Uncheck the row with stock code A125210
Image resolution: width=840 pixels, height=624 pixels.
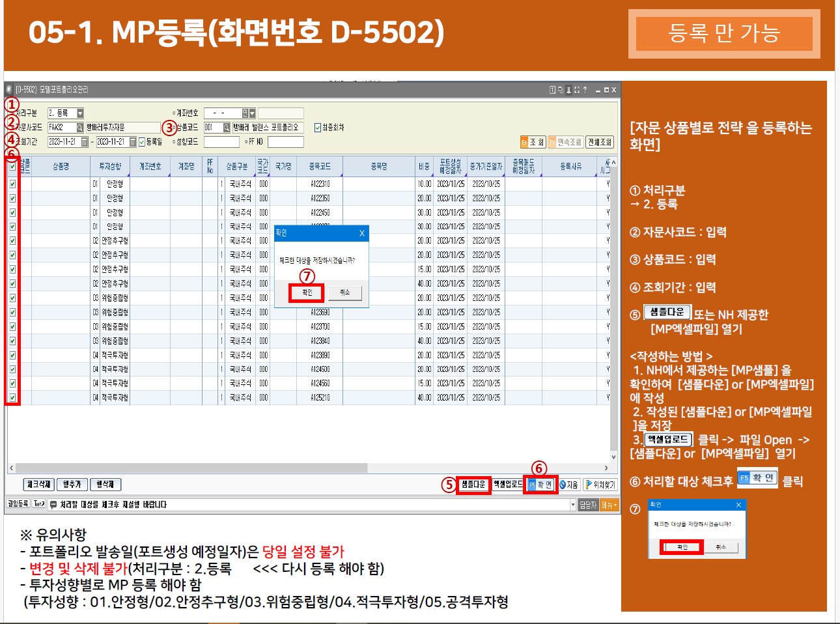coord(12,398)
